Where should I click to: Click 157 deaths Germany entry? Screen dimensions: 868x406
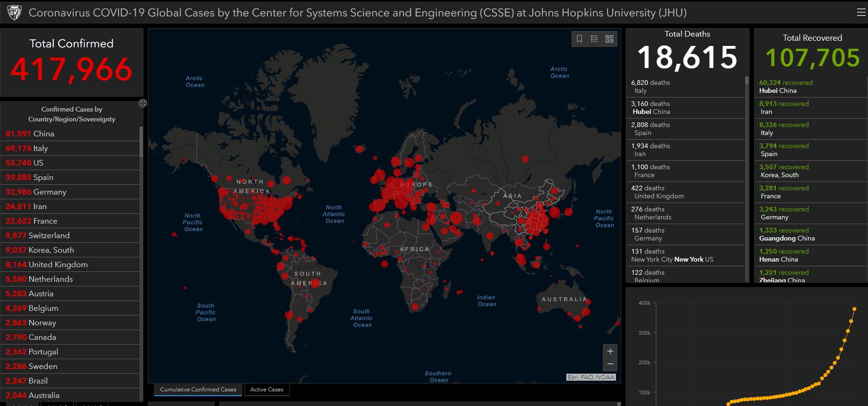point(685,234)
